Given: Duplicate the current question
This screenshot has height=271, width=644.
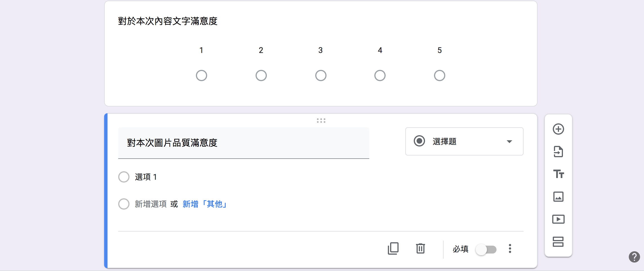Looking at the screenshot, I should [x=393, y=248].
